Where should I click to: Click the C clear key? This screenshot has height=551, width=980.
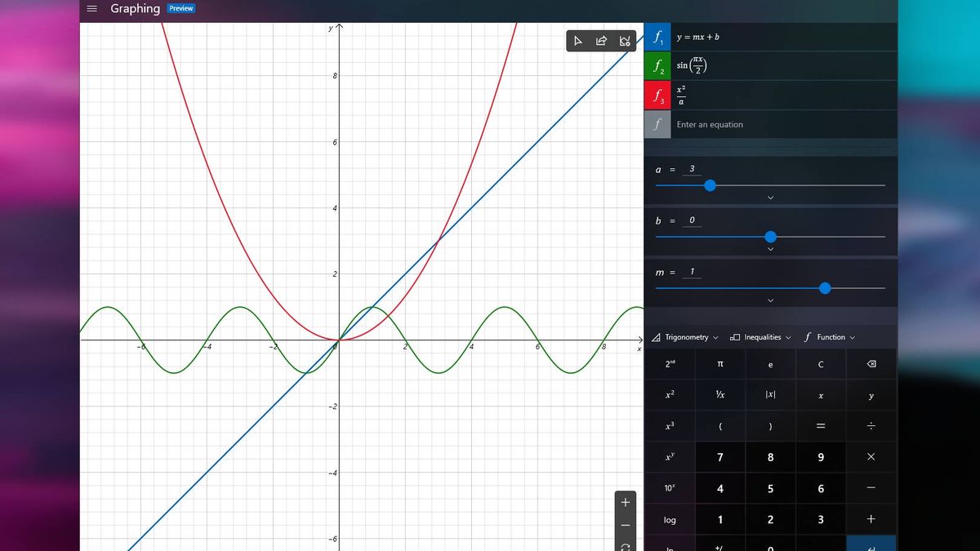821,364
